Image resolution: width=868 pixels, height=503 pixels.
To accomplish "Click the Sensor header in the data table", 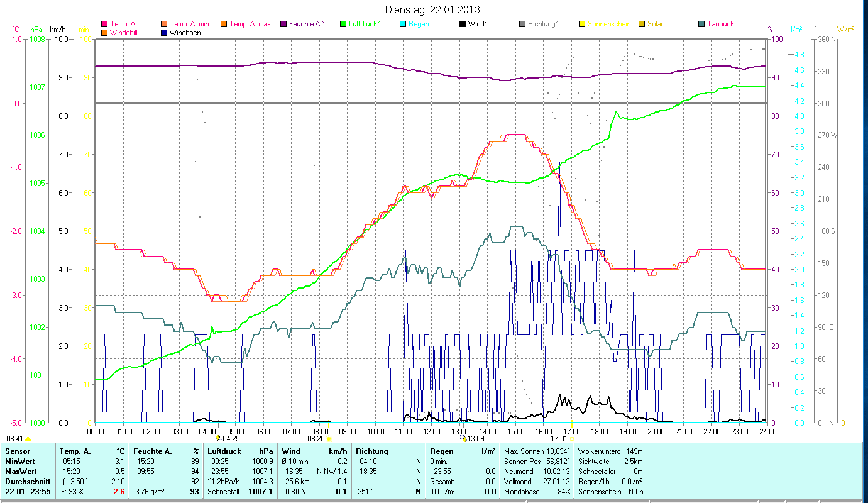I will click(16, 451).
